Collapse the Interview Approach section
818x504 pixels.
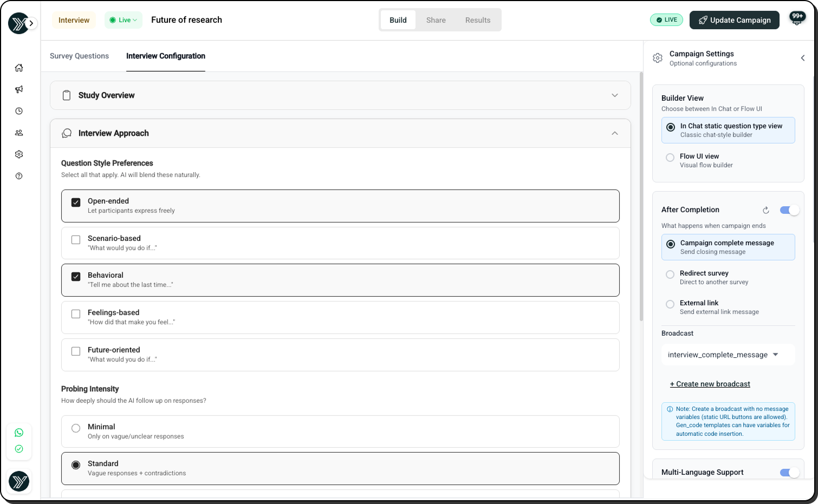tap(615, 133)
